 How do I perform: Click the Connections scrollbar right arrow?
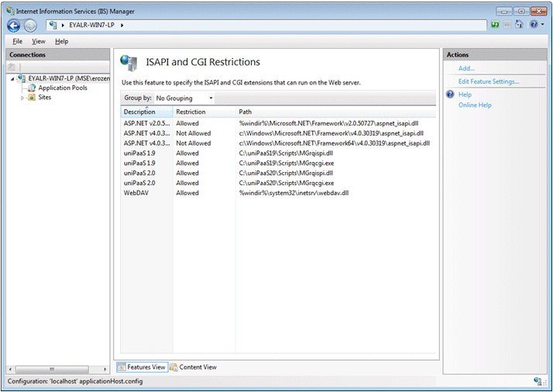[x=105, y=370]
